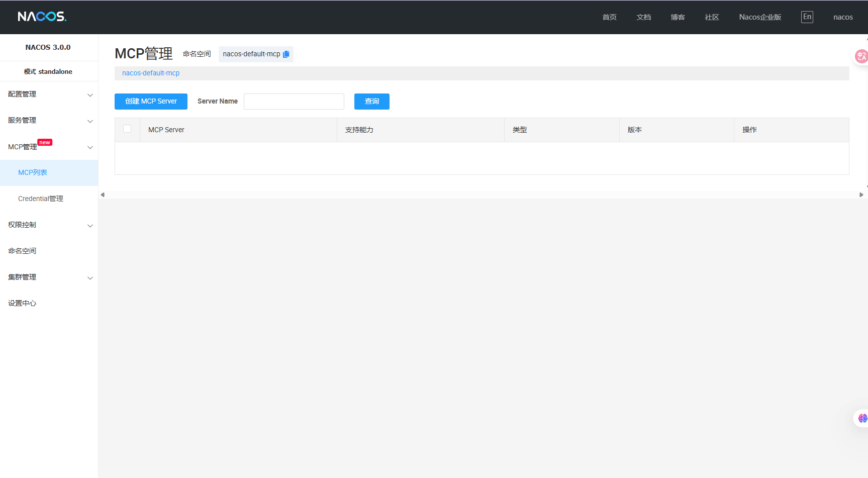This screenshot has width=868, height=478.
Task: Click the red new badge on MCP管理
Action: (x=45, y=143)
